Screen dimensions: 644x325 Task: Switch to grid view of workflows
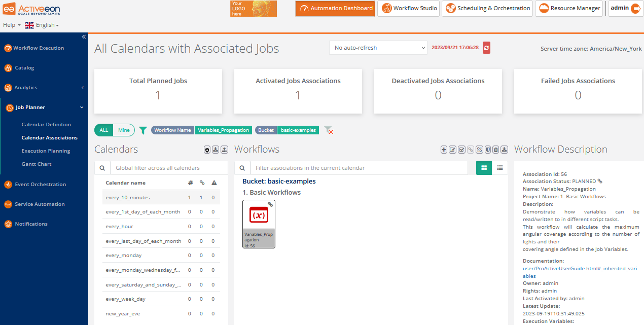coord(484,168)
